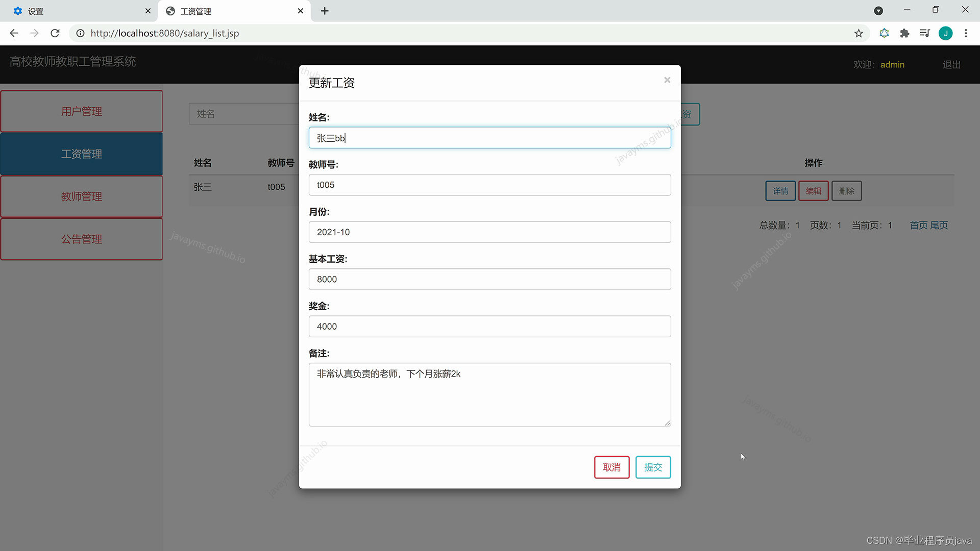This screenshot has width=980, height=551.
Task: Open the tab search dropdown arrow
Action: click(878, 11)
